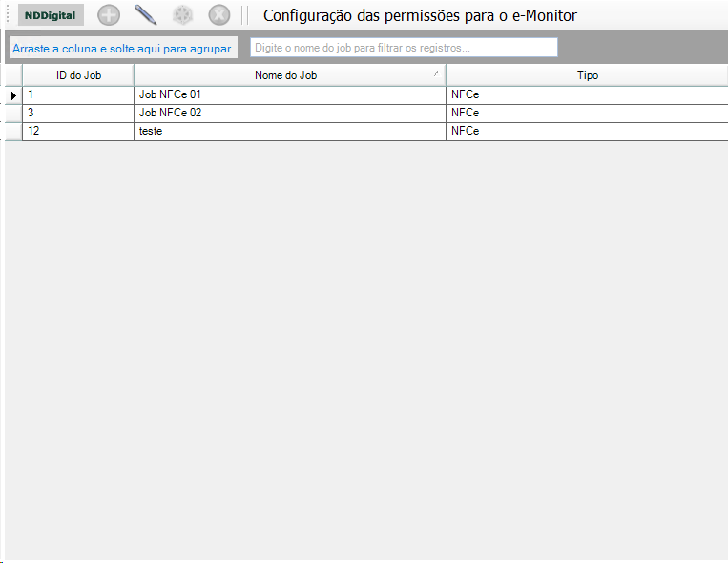Viewport: 728px width, 563px height.
Task: Click the edit pencil toolbar icon
Action: (x=145, y=15)
